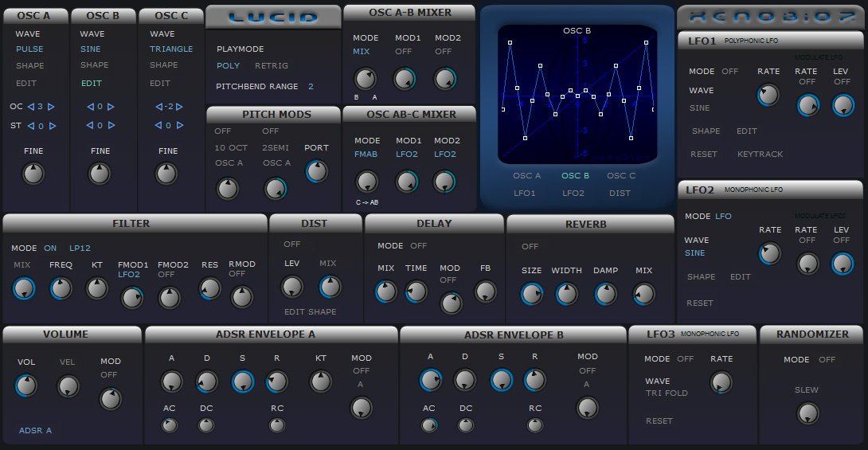Image resolution: width=868 pixels, height=450 pixels.
Task: Open filter type LP12 selector
Action: pos(80,248)
